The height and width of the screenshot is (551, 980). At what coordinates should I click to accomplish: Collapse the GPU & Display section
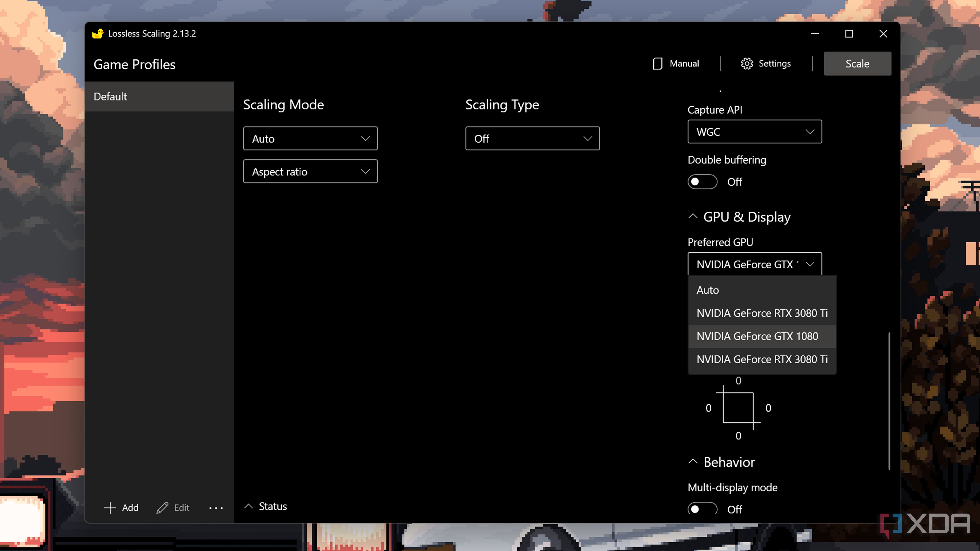693,217
